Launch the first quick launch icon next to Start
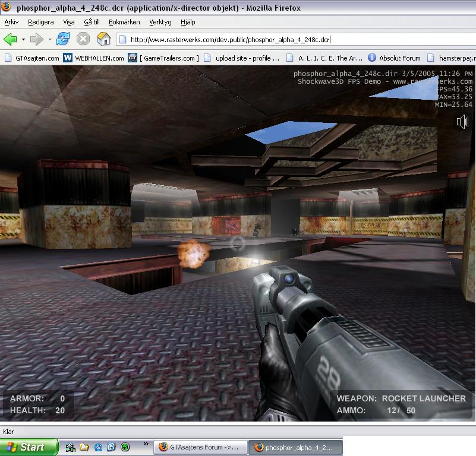The image size is (476, 456). (71, 447)
